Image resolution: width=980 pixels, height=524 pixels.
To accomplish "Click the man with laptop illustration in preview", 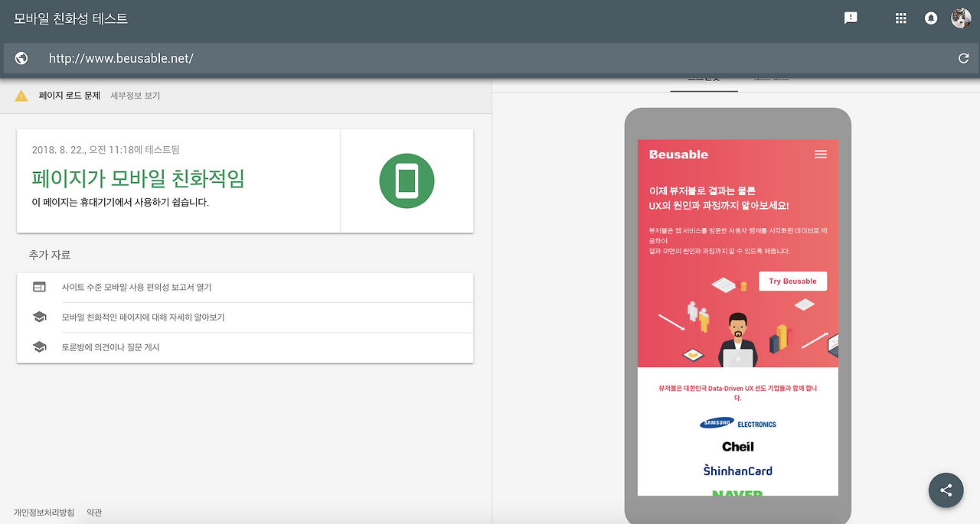I will (738, 340).
